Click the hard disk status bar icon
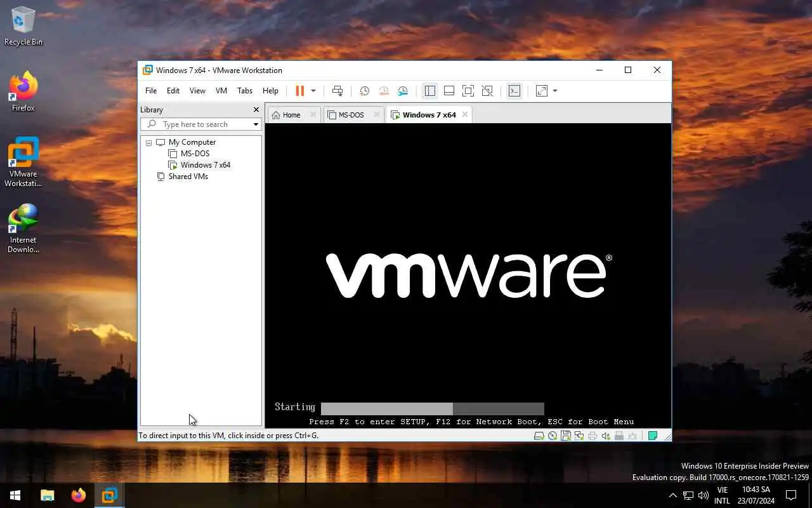 (539, 436)
